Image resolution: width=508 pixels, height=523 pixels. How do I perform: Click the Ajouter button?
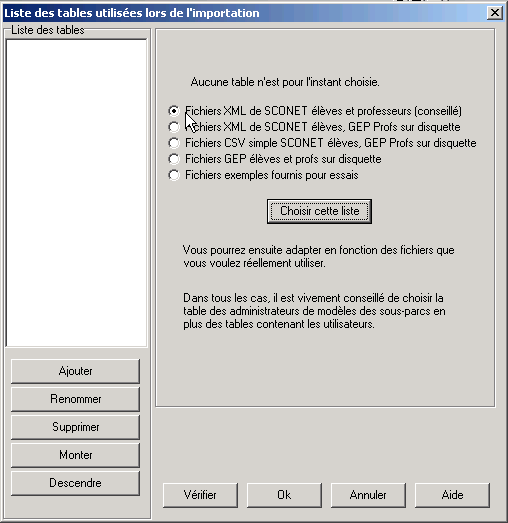[75, 371]
